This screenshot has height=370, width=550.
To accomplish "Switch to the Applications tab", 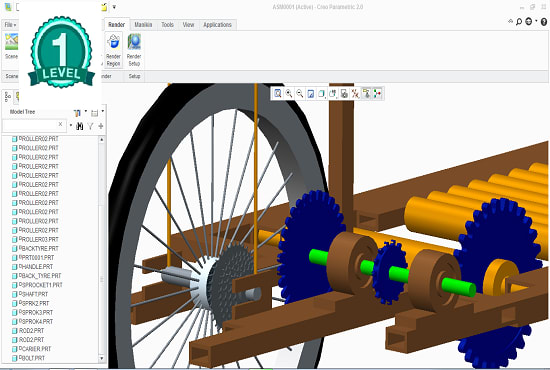I will (217, 25).
